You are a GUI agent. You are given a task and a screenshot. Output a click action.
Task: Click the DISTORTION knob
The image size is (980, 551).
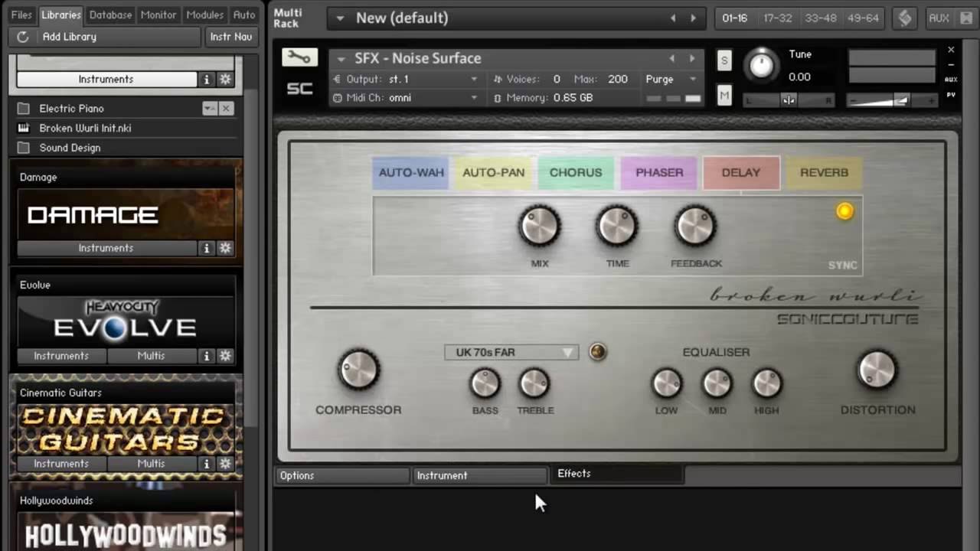coord(877,370)
